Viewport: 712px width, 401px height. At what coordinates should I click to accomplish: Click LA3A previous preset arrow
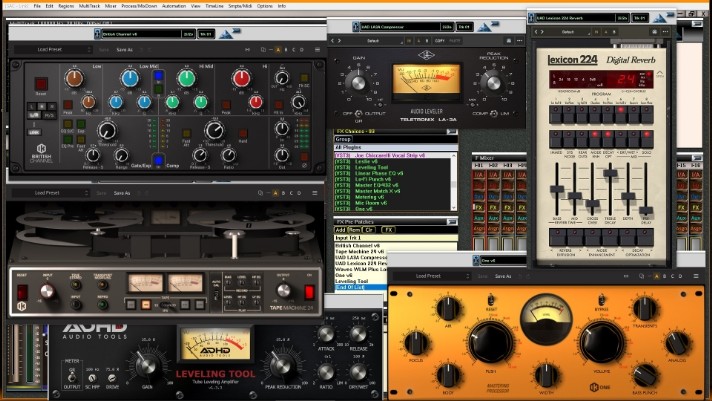333,41
